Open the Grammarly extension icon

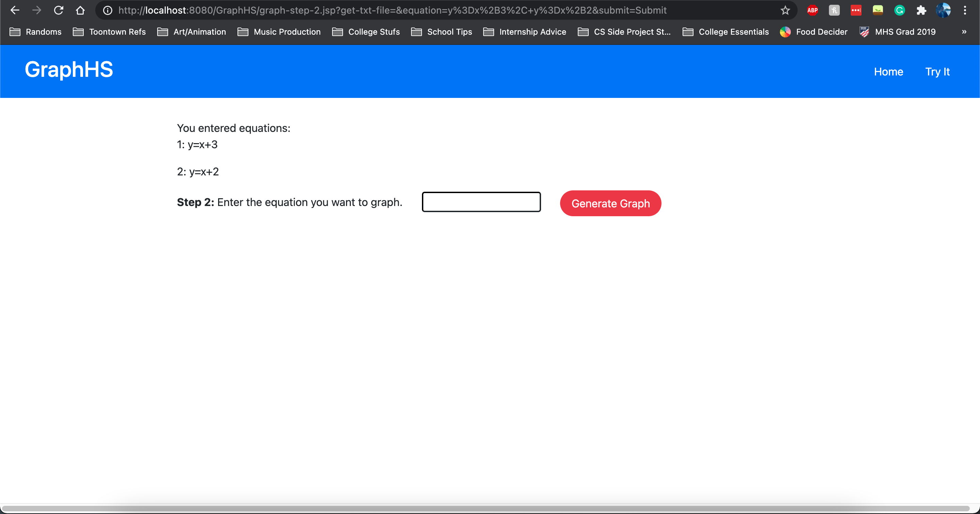click(899, 10)
